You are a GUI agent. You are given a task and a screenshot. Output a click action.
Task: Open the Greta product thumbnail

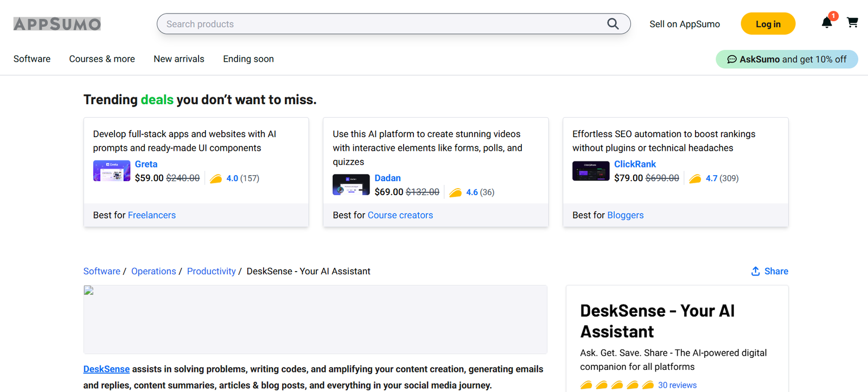coord(111,171)
